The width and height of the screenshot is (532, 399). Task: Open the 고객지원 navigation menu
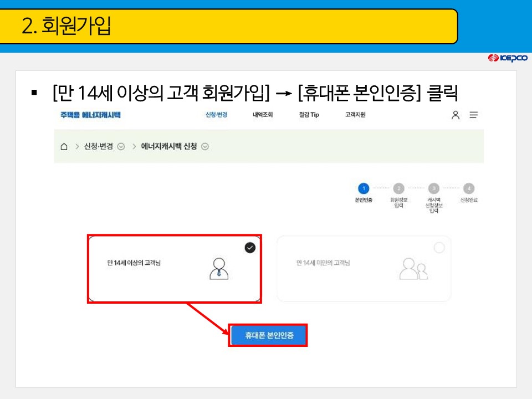tap(355, 115)
